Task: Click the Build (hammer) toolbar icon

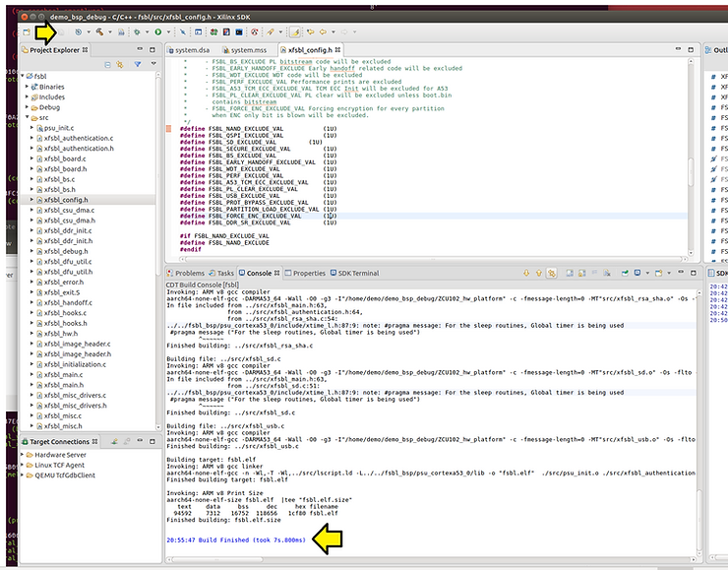Action: (99, 32)
